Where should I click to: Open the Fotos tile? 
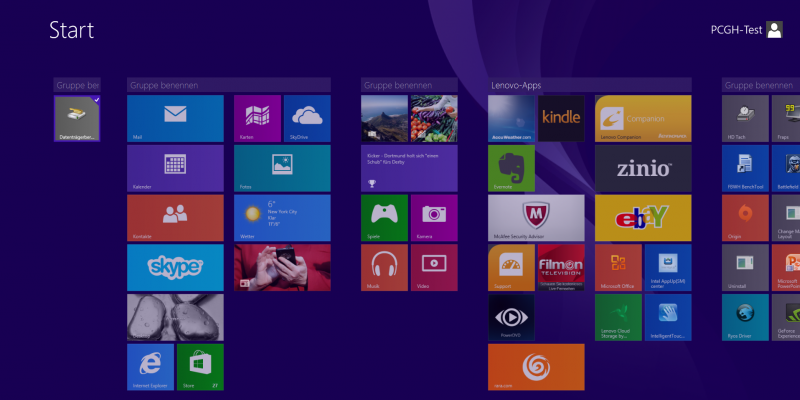(x=282, y=168)
